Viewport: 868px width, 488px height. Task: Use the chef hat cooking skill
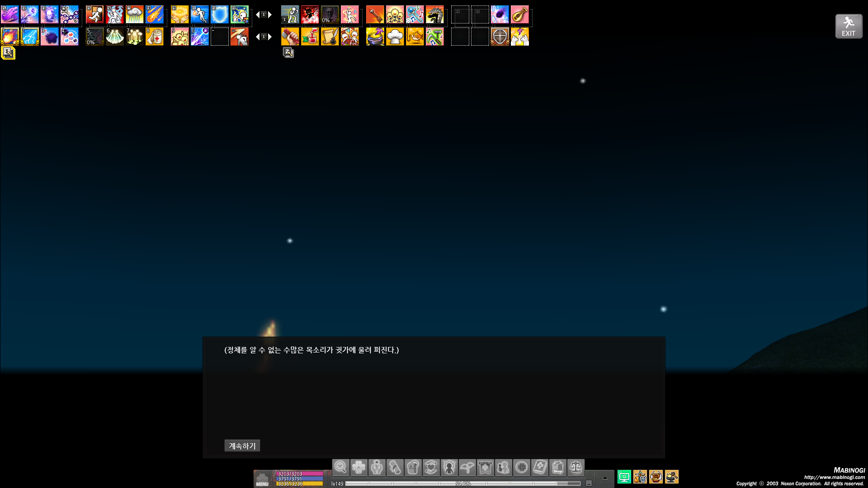[395, 37]
